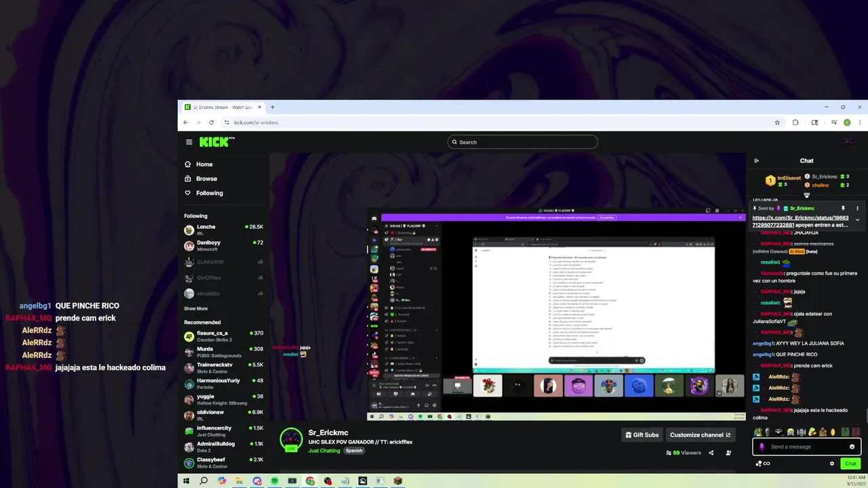The width and height of the screenshot is (868, 488).
Task: Open the Kick hamburger sidebar menu
Action: pyautogui.click(x=189, y=142)
